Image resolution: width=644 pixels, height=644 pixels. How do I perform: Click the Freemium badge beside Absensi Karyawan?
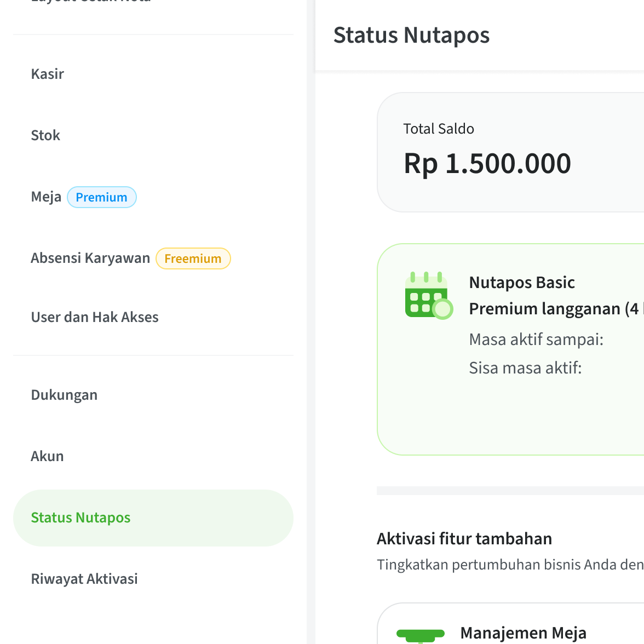[x=193, y=258]
